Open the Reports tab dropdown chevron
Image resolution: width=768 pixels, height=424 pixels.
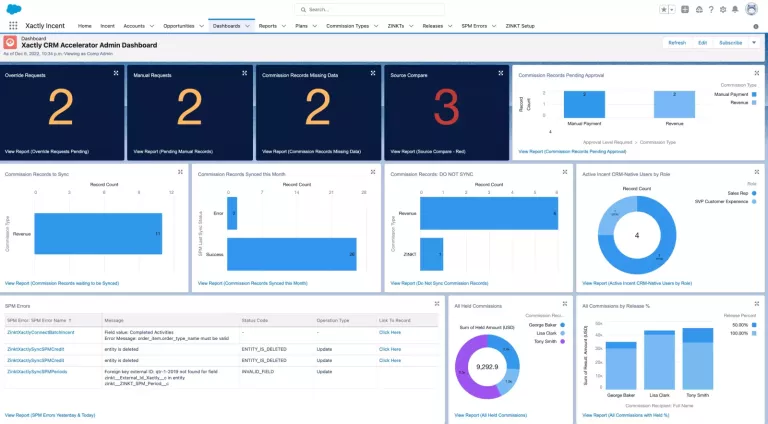click(x=284, y=26)
